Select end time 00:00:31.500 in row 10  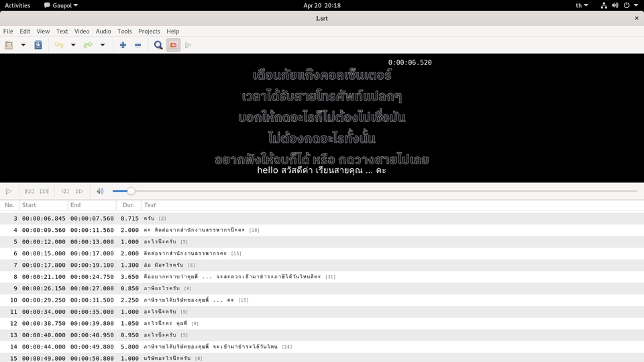[x=92, y=300]
